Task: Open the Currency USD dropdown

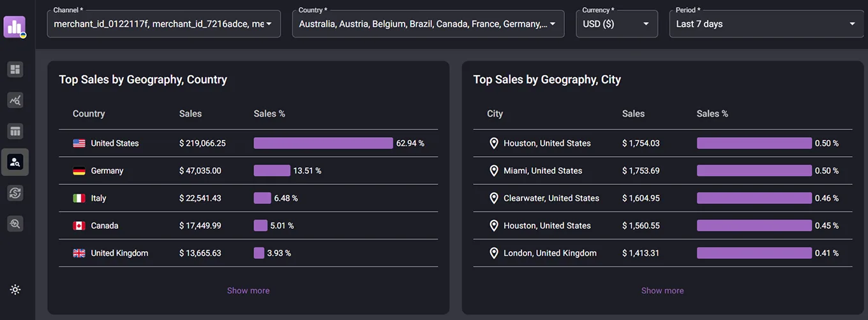Action: (616, 24)
